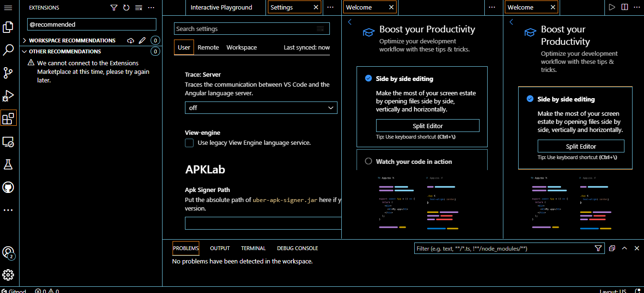644x293 pixels.
Task: Close the Settings tab
Action: (316, 7)
